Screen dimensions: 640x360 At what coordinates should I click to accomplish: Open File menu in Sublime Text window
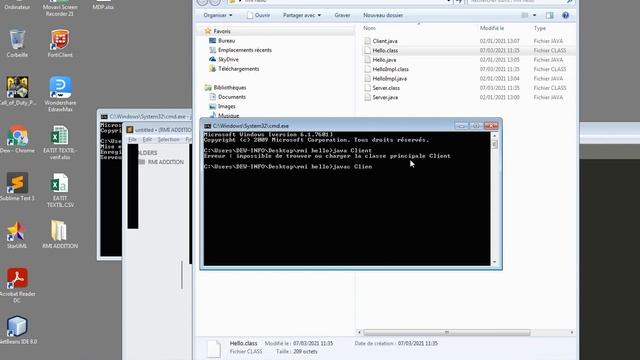132,139
